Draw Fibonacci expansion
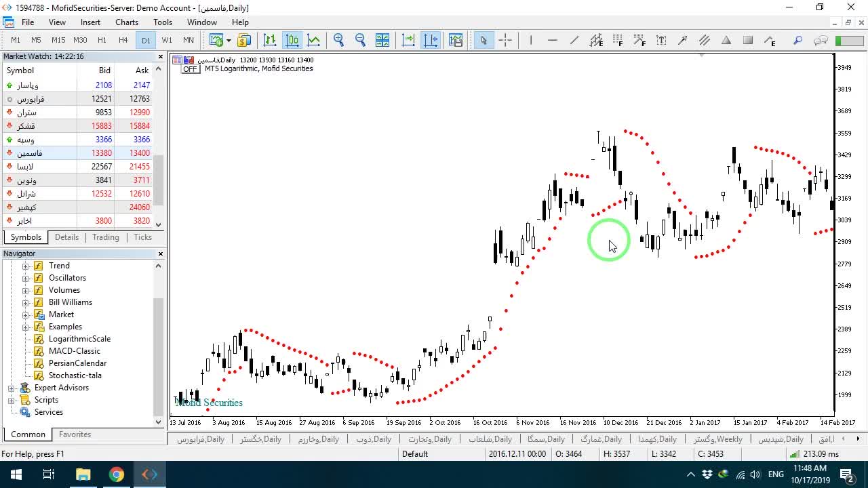The height and width of the screenshot is (488, 868). point(639,40)
